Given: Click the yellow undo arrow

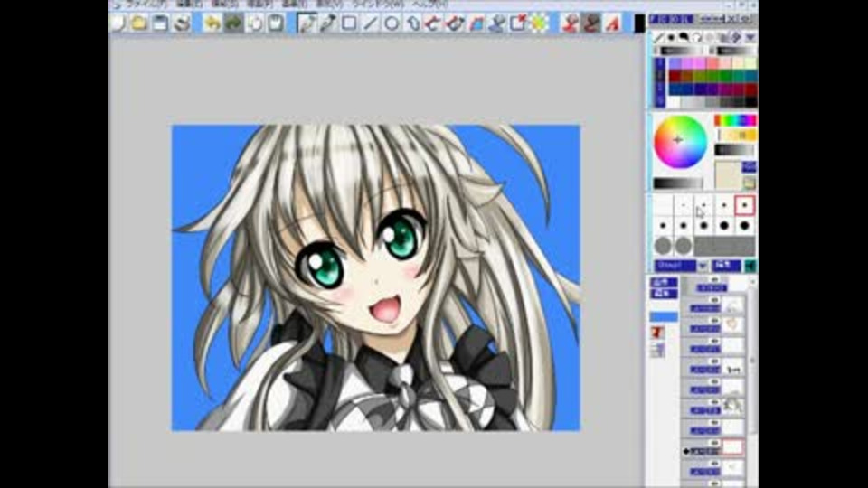Looking at the screenshot, I should [x=212, y=23].
